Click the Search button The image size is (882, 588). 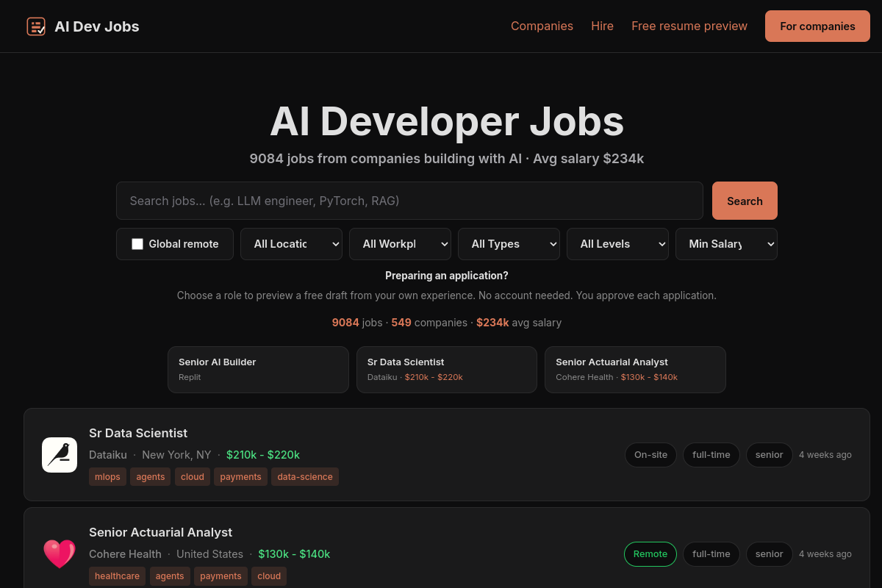point(745,201)
